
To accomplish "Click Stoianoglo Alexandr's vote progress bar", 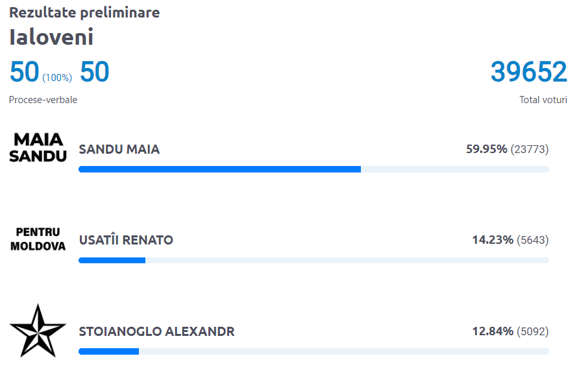I will (x=313, y=351).
